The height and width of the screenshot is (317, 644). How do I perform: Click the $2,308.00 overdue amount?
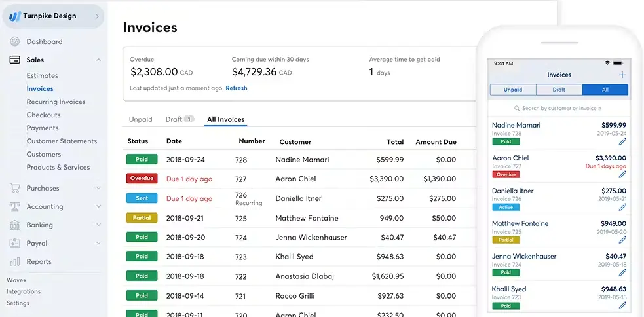pos(154,72)
